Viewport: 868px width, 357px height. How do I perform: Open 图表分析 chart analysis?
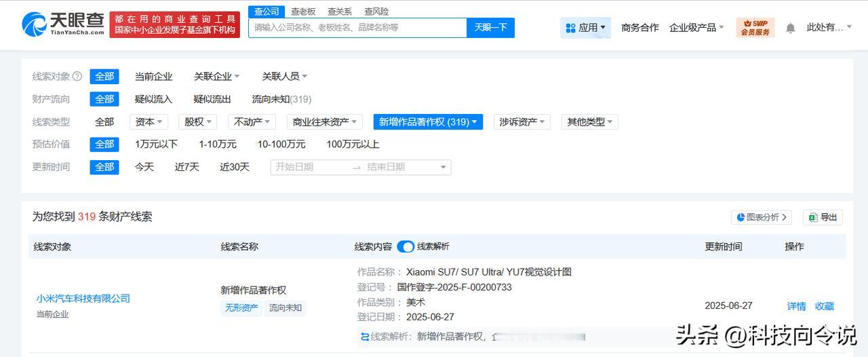point(761,217)
